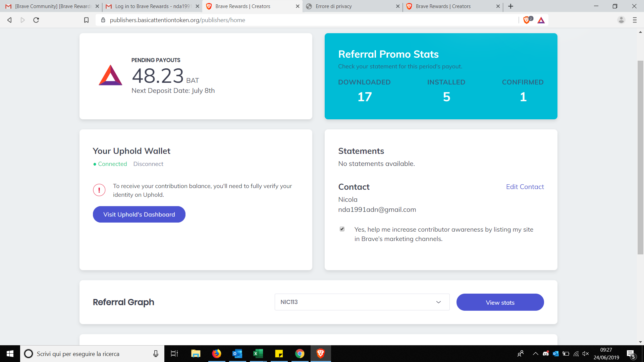The height and width of the screenshot is (362, 644).
Task: Open the Brave hamburger menu
Action: [x=635, y=20]
